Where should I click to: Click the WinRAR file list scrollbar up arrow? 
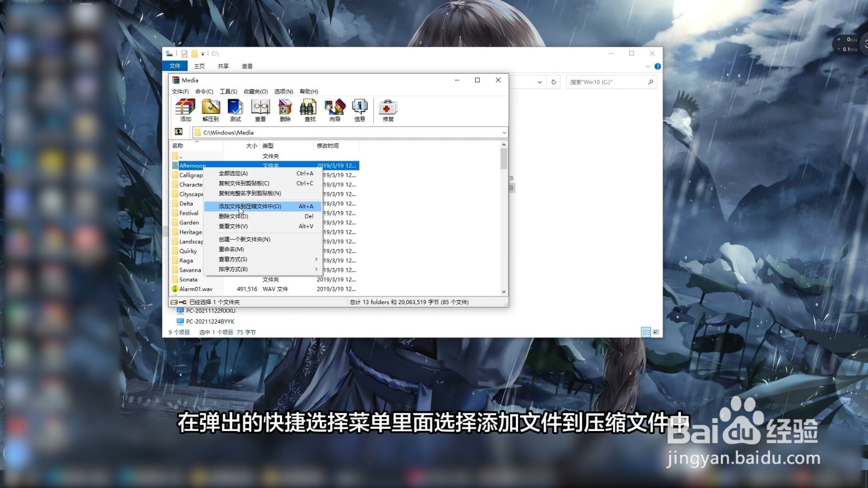point(504,145)
